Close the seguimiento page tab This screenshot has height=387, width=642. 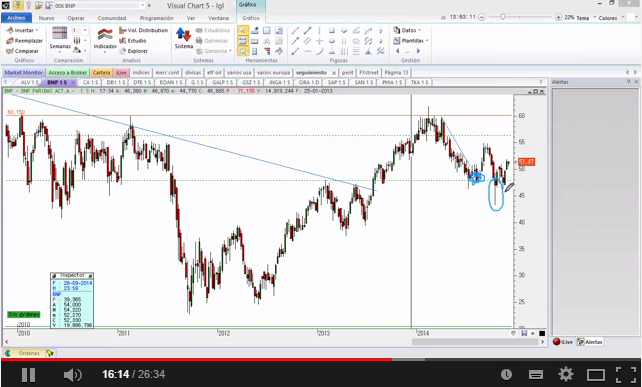coord(334,73)
